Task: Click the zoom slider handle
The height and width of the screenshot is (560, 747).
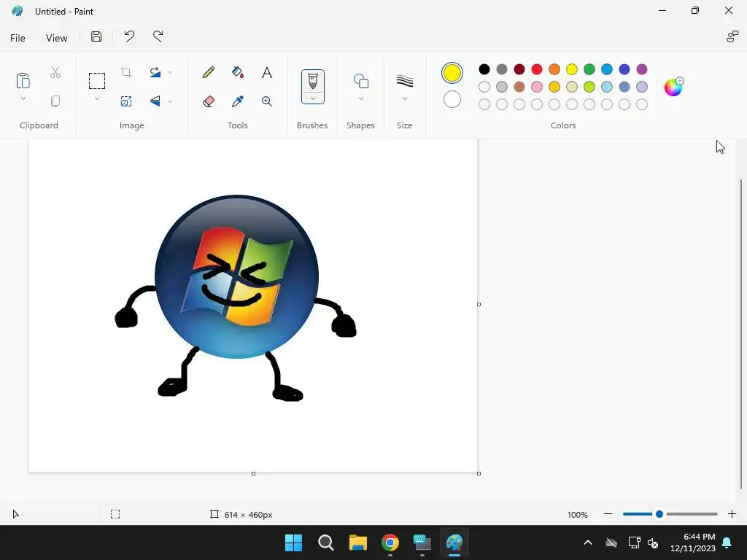Action: tap(659, 514)
